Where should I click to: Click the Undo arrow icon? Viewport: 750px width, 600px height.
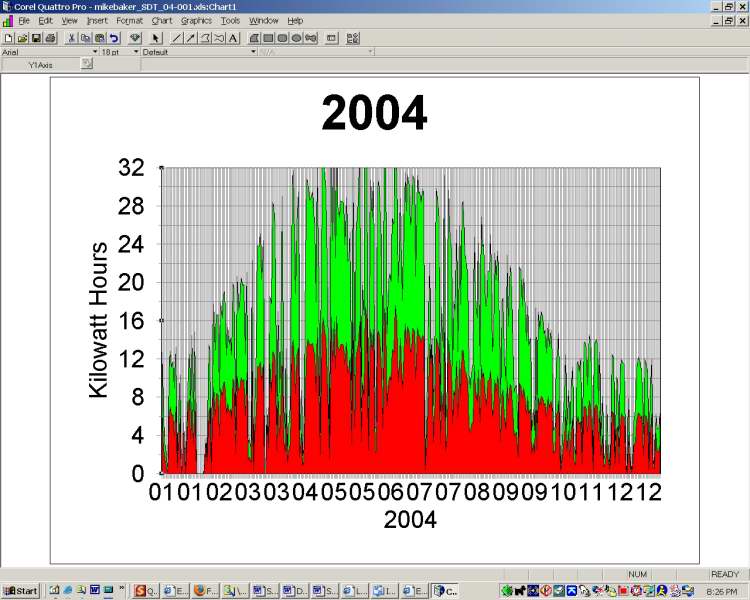pos(113,38)
